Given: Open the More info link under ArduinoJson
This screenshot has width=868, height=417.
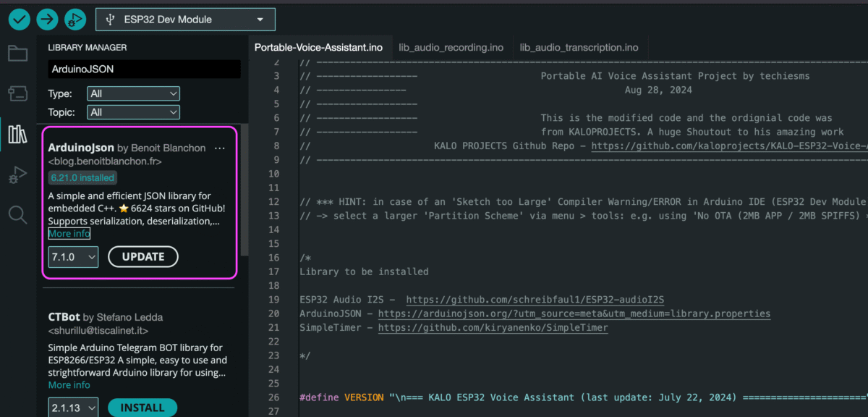Looking at the screenshot, I should pos(69,233).
